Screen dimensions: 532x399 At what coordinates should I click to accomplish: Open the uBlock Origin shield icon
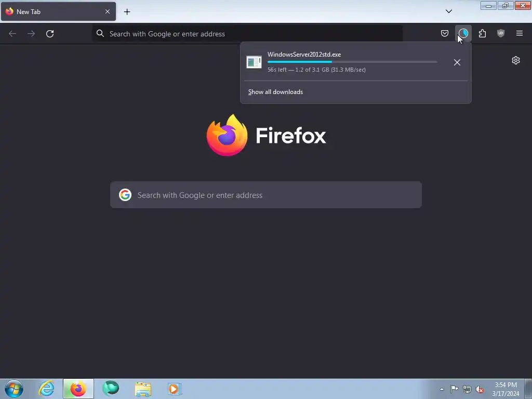[501, 33]
